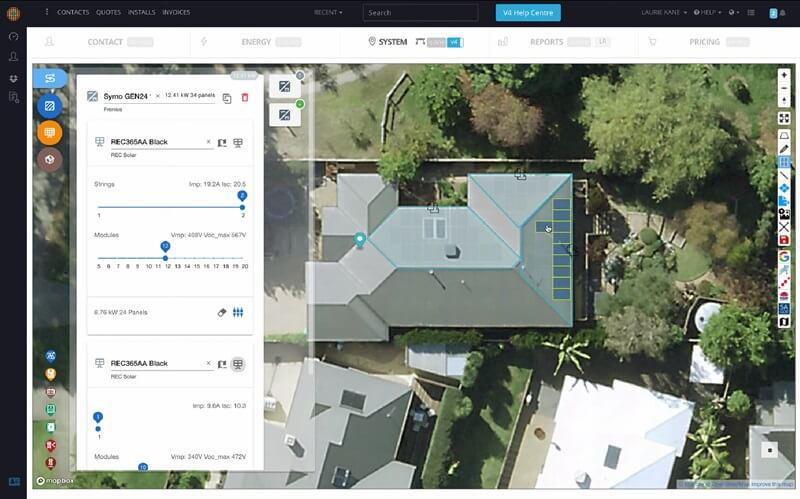This screenshot has height=499, width=800.
Task: Toggle the V4 system switch
Action: 455,42
